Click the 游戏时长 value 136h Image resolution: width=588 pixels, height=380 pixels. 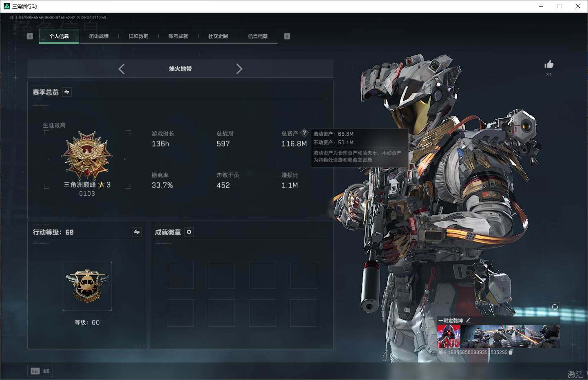(x=160, y=144)
